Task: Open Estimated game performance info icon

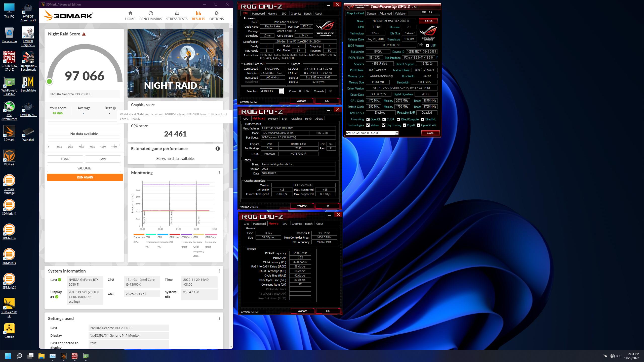Action: pyautogui.click(x=218, y=149)
